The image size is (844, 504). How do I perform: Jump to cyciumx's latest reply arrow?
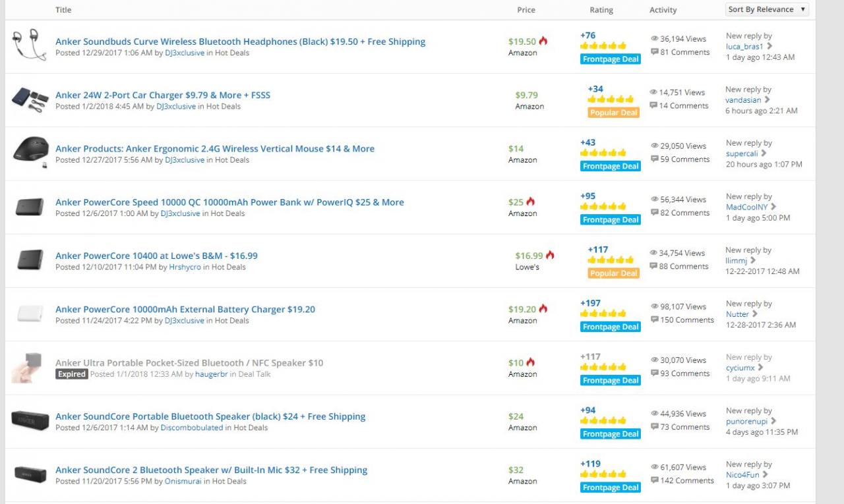click(760, 368)
